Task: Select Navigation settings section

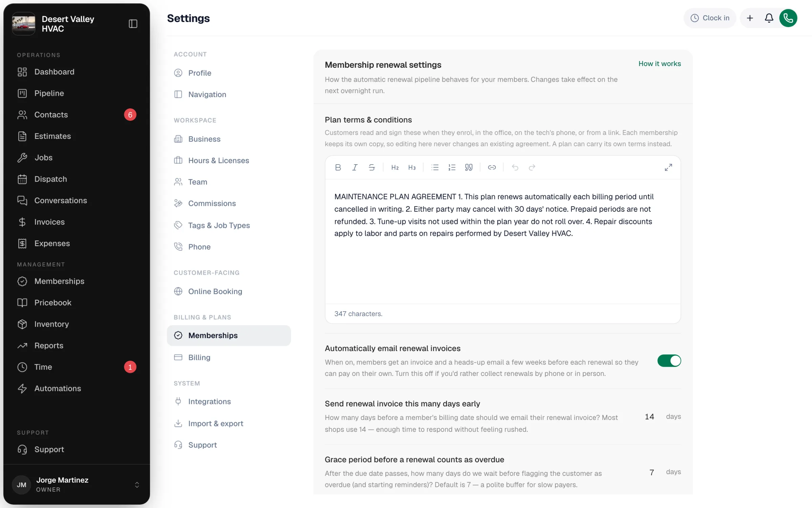Action: click(x=229, y=94)
